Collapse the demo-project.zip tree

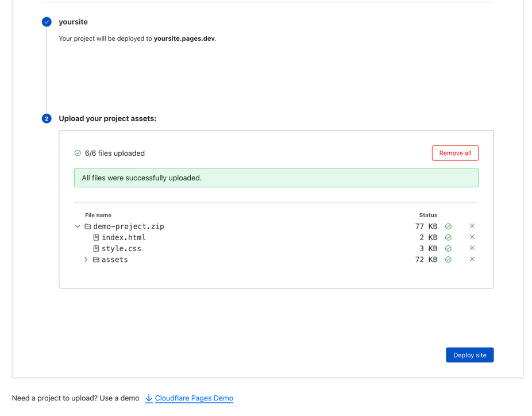[x=78, y=226]
